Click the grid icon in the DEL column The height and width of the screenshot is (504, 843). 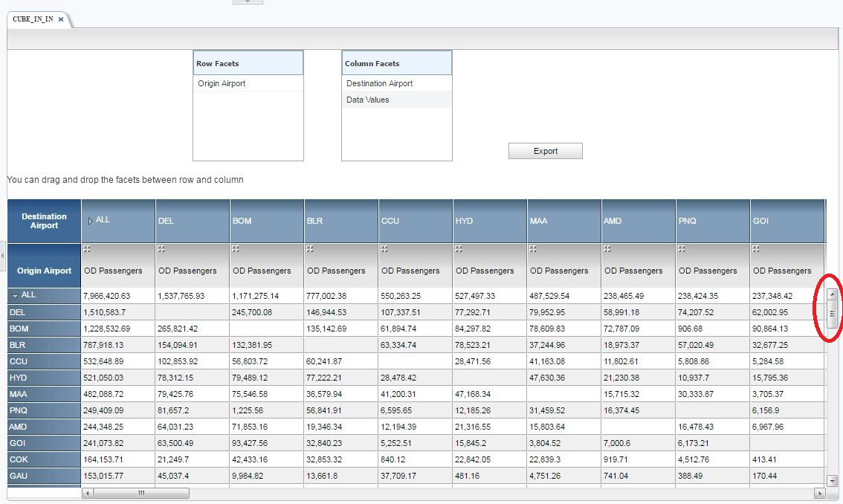coord(161,249)
